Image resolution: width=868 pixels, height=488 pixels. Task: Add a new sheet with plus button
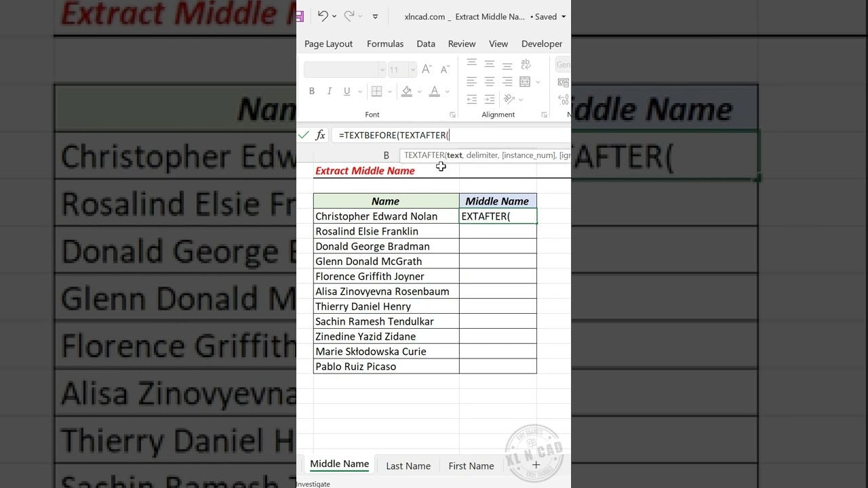(x=536, y=465)
